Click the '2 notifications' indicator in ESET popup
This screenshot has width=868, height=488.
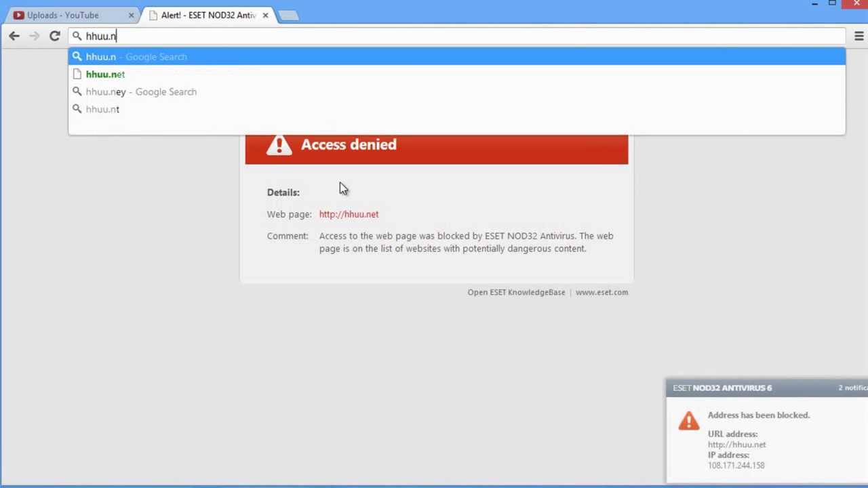pos(853,388)
